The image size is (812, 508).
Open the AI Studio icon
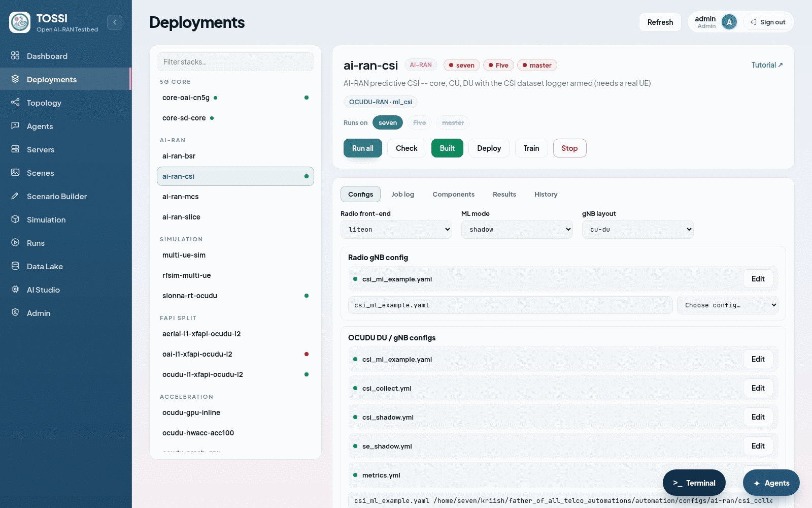pos(15,289)
